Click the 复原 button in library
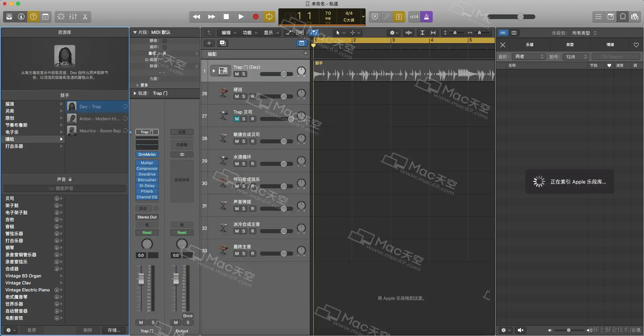This screenshot has width=644, height=336. pos(32,330)
